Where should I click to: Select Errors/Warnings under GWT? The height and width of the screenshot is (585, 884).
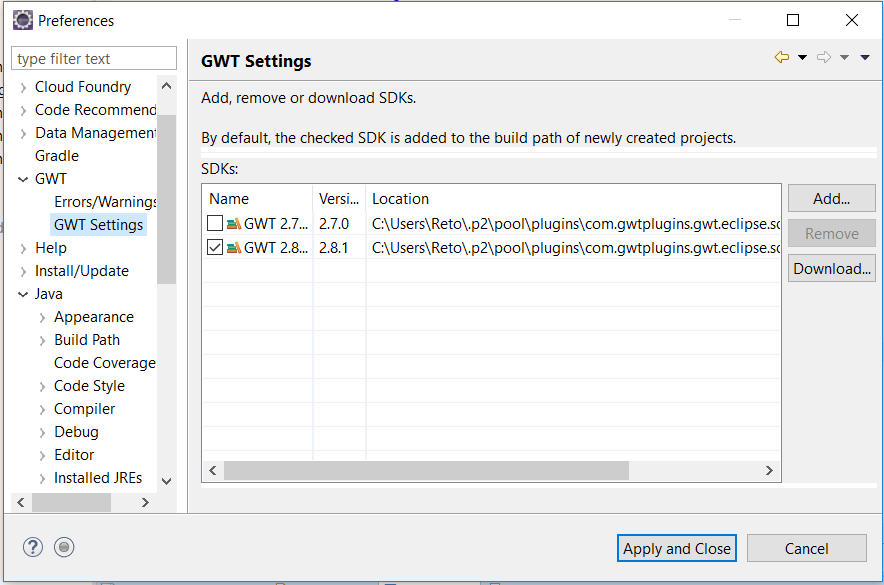coord(106,202)
